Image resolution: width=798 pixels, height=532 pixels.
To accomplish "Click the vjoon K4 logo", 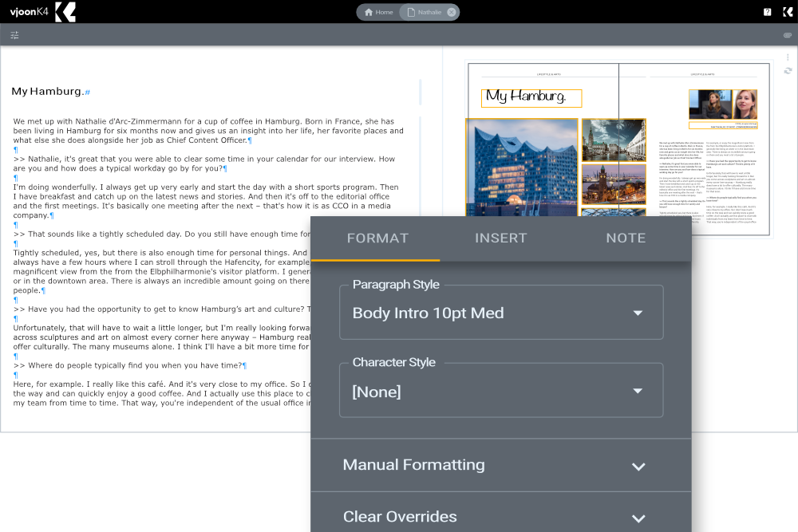I will [28, 11].
